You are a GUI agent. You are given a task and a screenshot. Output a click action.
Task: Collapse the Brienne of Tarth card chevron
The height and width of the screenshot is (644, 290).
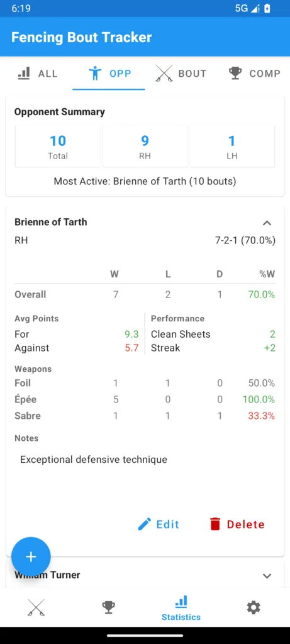[x=267, y=223]
